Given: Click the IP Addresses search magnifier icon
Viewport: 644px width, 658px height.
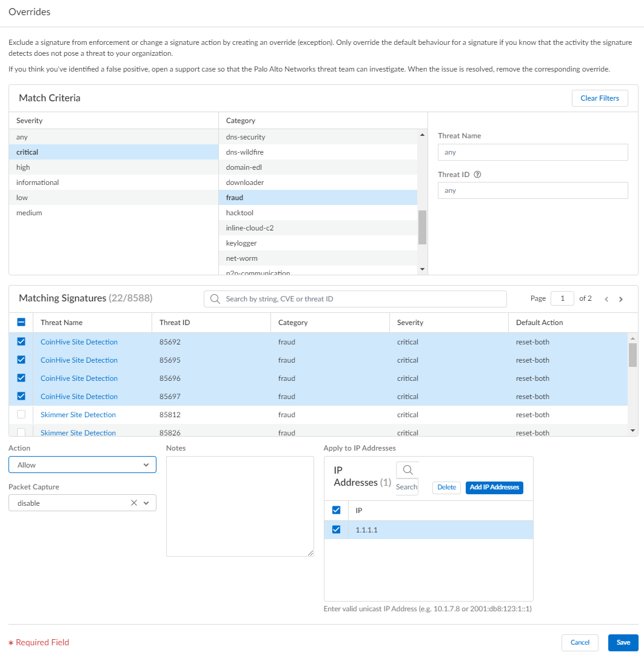Looking at the screenshot, I should pyautogui.click(x=408, y=470).
